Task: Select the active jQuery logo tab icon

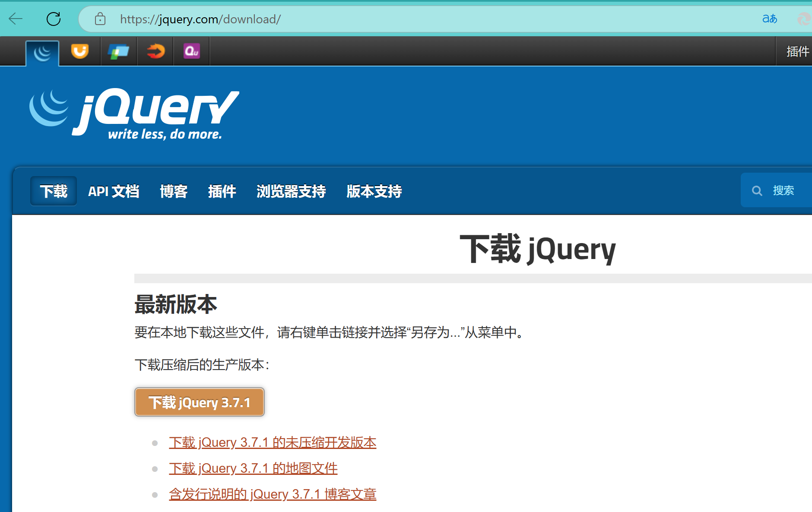Action: point(42,51)
